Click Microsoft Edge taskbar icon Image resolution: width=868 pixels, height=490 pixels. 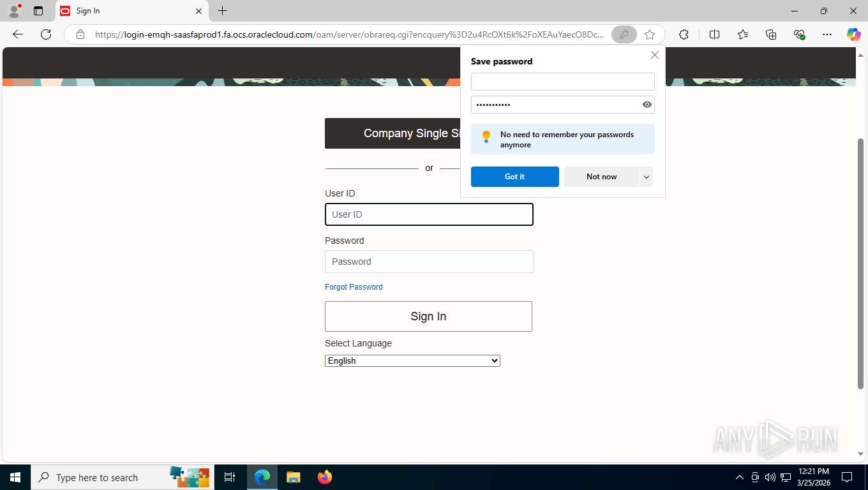coord(262,477)
